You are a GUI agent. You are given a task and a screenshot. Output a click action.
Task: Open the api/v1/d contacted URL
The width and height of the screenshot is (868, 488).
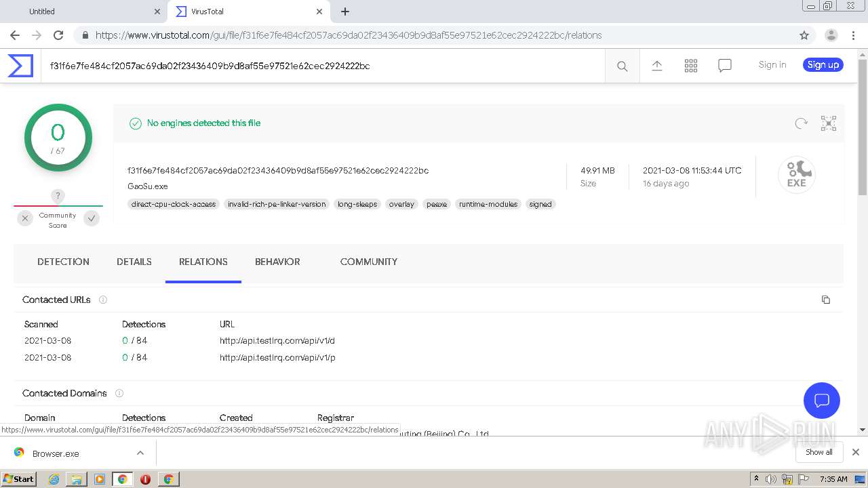coord(277,341)
